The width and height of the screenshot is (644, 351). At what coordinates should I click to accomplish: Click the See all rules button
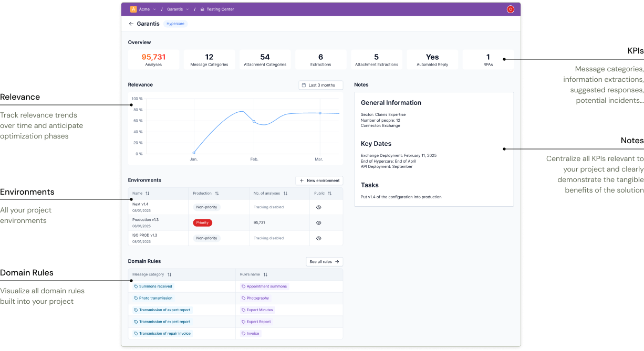click(325, 262)
